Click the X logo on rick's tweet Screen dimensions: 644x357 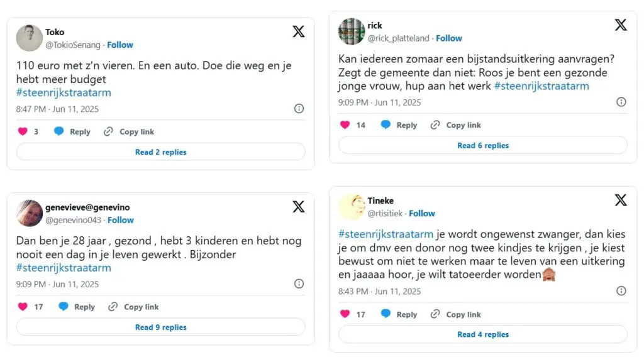(x=621, y=25)
